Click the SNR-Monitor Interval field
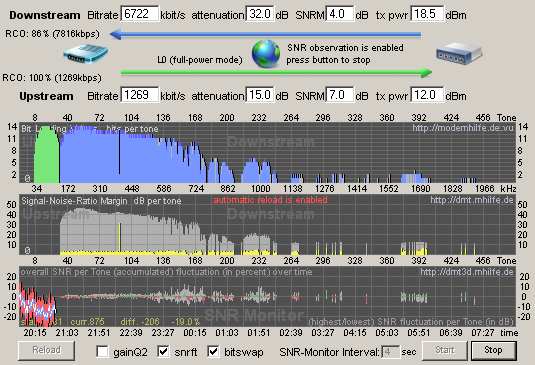 (x=390, y=352)
